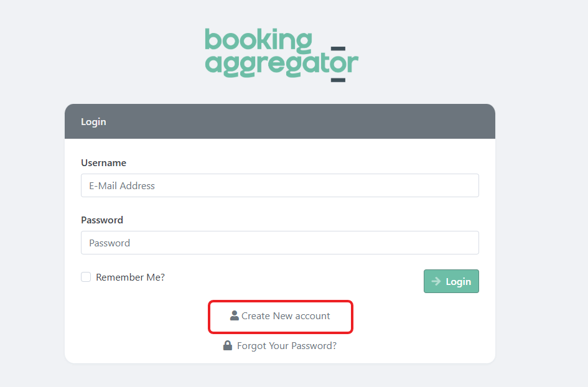Follow the Forgot Your Password? link

[x=280, y=345]
